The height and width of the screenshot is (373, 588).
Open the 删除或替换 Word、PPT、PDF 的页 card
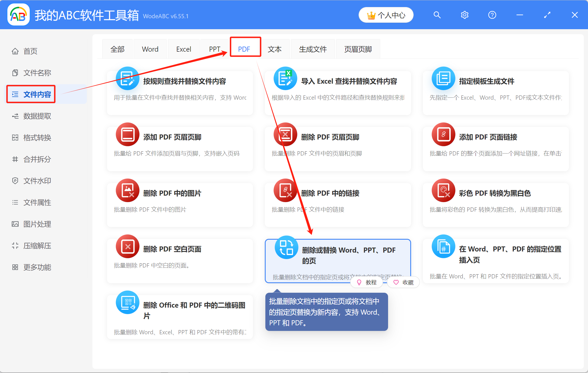[337, 255]
